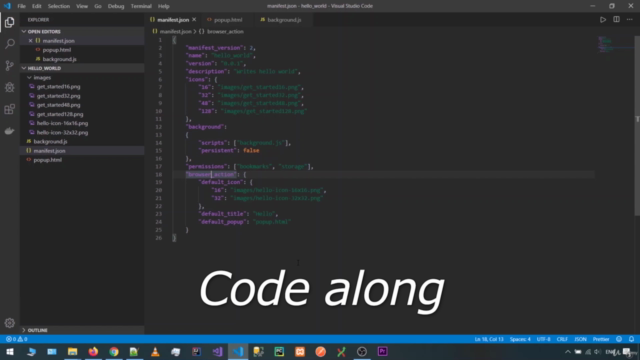The image size is (640, 360).
Task: Open Google Chrome from the taskbar
Action: [114, 351]
